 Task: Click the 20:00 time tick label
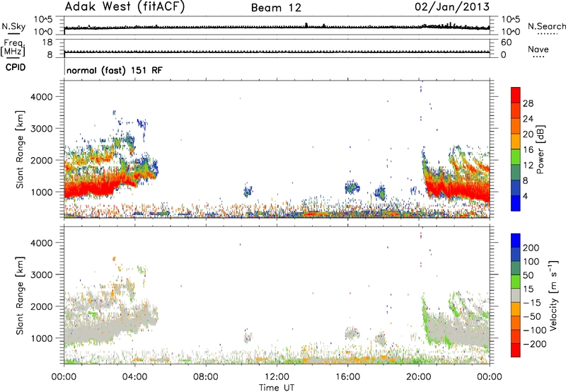click(418, 377)
